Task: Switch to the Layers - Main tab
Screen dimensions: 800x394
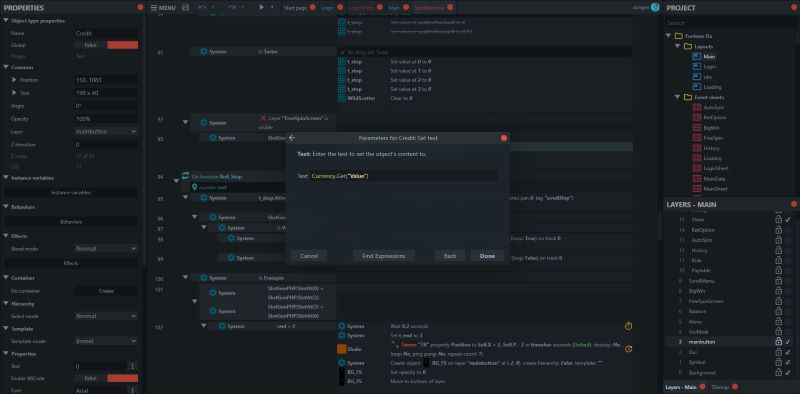Action: [682, 387]
